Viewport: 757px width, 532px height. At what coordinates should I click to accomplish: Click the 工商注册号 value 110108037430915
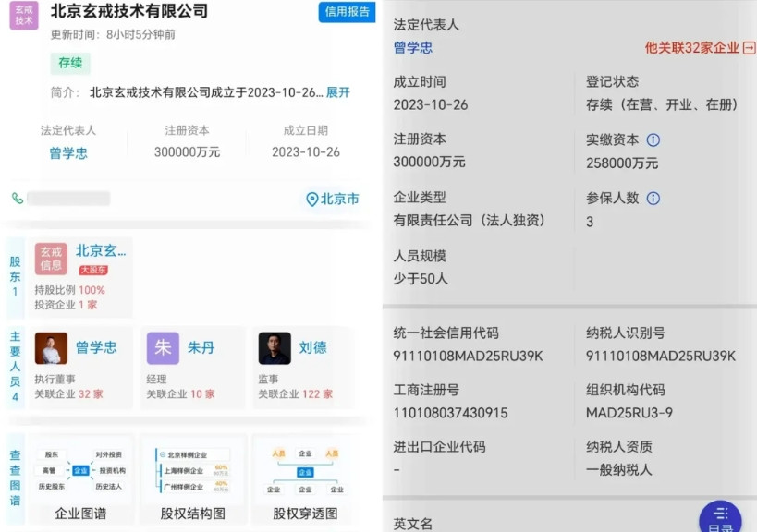450,413
